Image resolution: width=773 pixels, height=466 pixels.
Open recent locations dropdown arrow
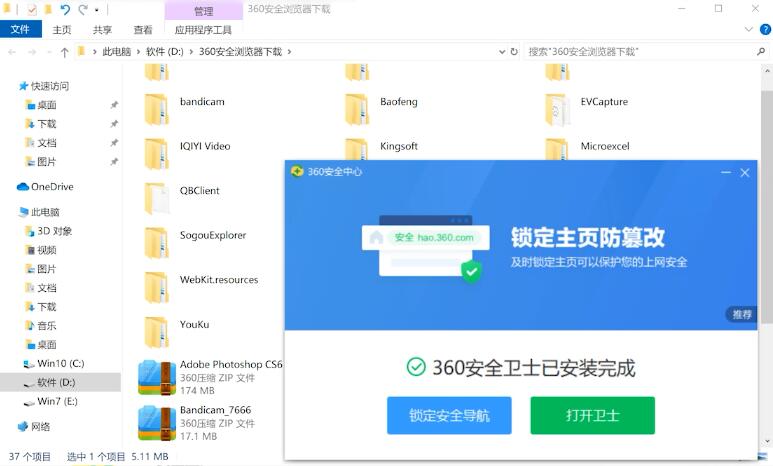pos(48,52)
